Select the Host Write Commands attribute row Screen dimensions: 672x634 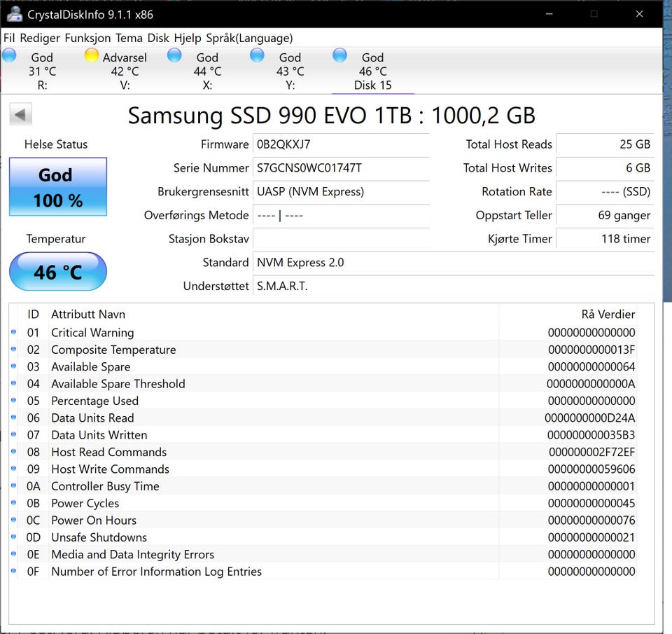(323, 469)
